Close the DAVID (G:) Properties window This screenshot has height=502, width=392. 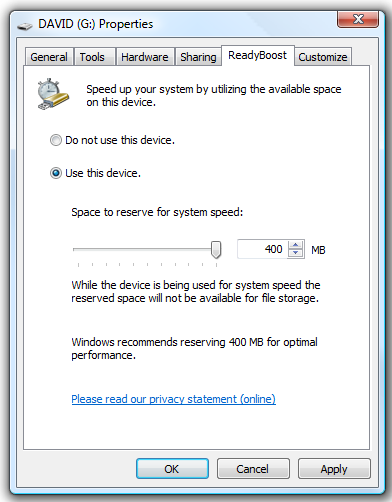click(358, 19)
